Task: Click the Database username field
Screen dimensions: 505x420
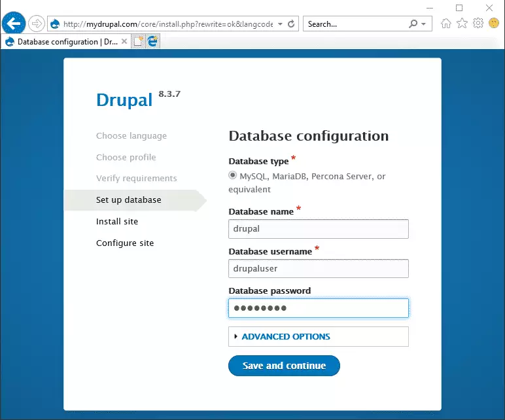Action: [319, 269]
